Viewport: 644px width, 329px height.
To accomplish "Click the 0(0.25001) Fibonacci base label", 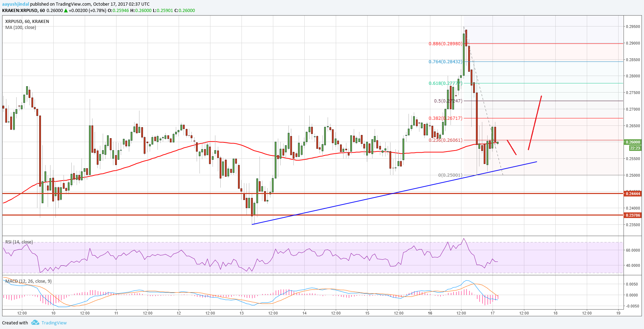I will pos(450,175).
